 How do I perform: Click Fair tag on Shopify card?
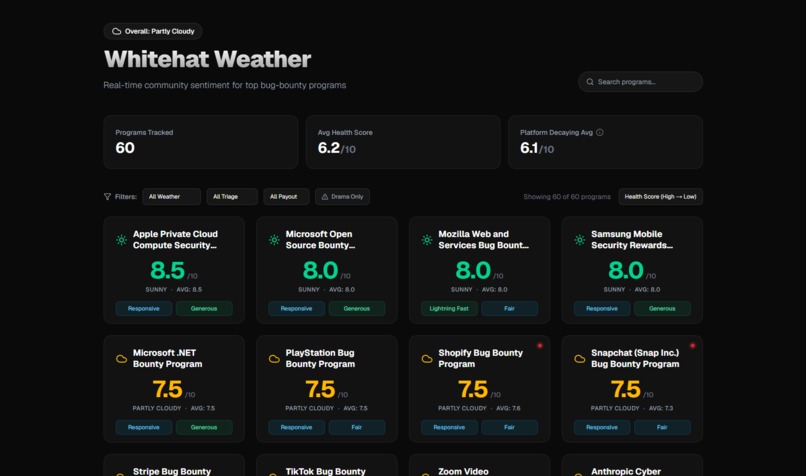point(509,427)
